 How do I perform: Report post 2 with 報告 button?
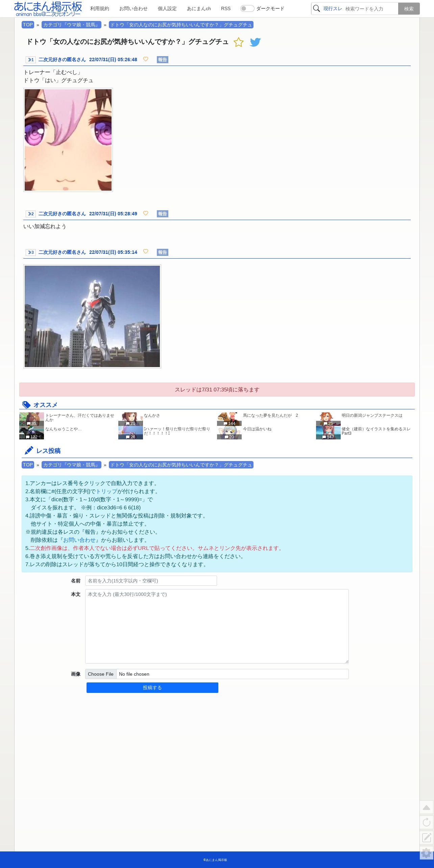tap(163, 214)
